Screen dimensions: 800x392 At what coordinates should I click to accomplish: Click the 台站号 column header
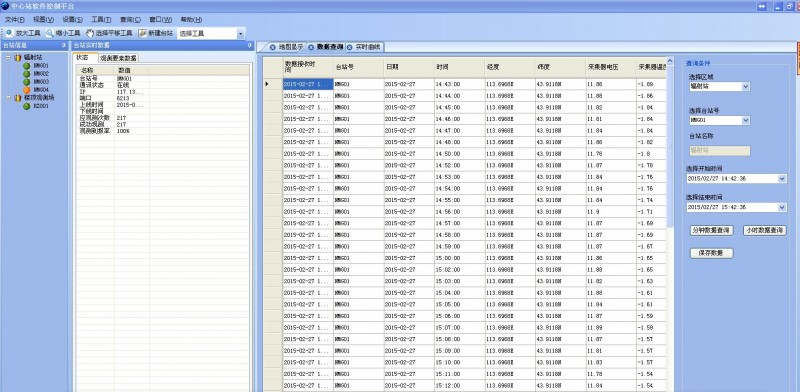[358, 67]
